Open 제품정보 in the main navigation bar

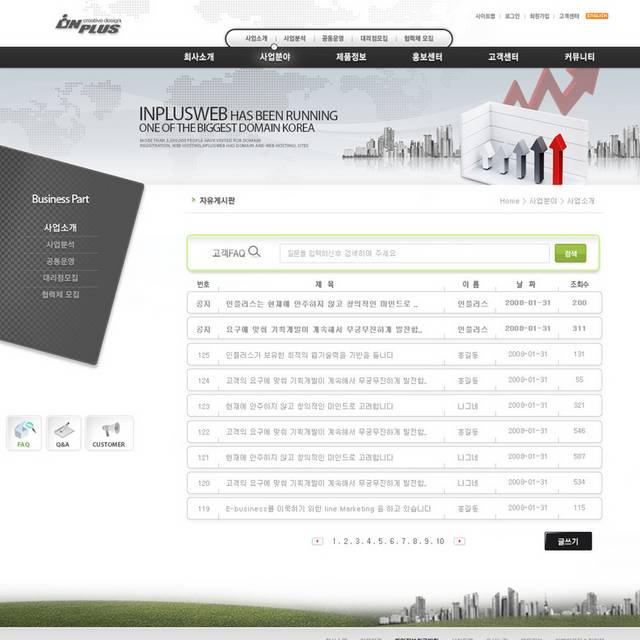[x=351, y=57]
